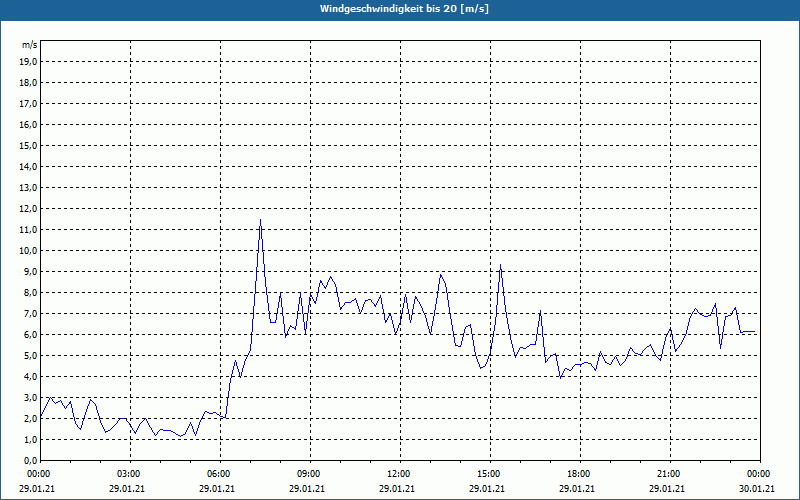Screen dimensions: 800x500
Task: Click the 30.01.21 date label
Action: pos(757,488)
